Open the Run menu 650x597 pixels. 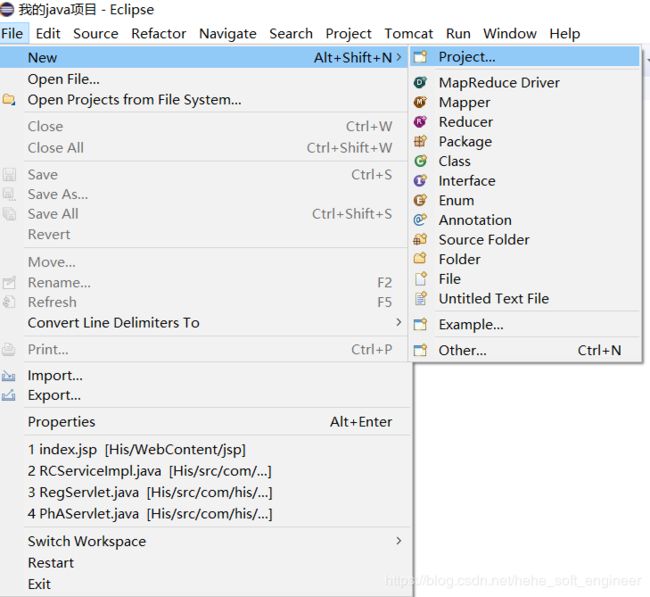click(x=458, y=33)
